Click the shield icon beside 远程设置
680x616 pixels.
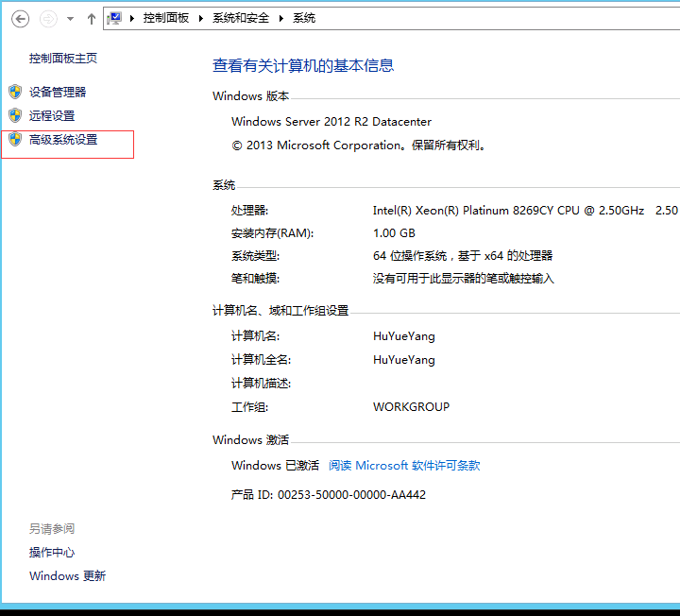click(x=15, y=115)
